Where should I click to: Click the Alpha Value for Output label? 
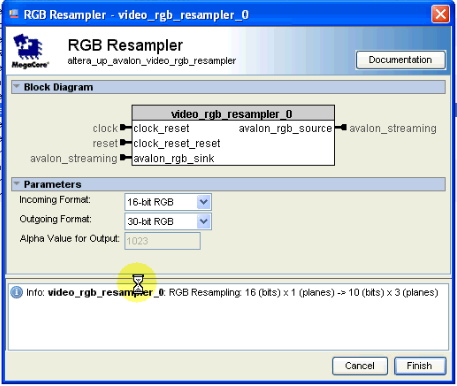[69, 239]
